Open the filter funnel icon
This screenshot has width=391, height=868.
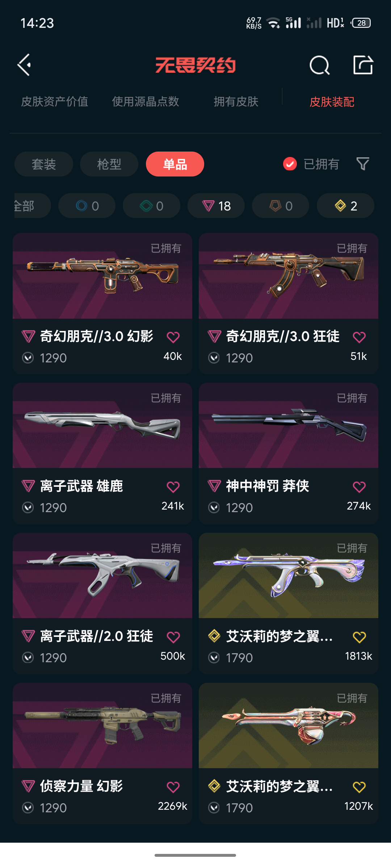pos(362,164)
